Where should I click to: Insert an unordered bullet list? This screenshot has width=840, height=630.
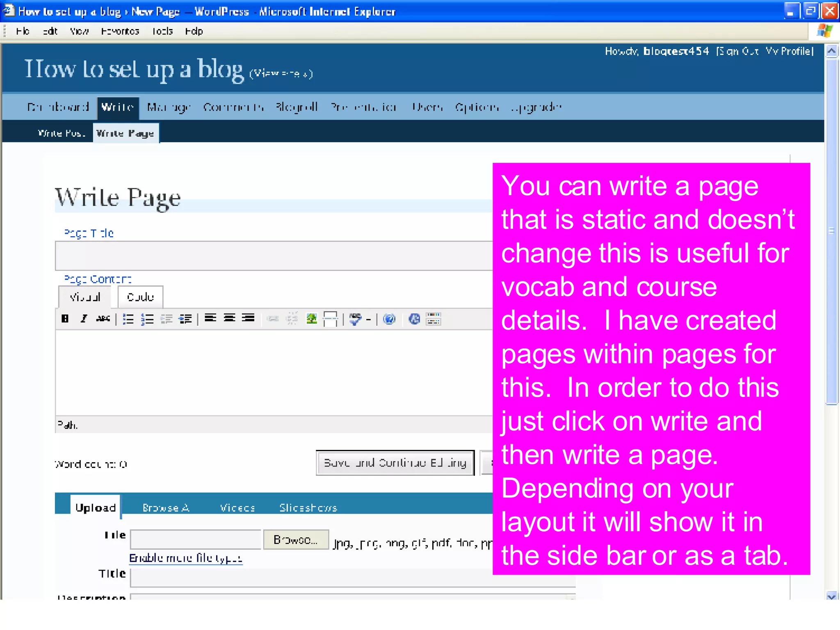(128, 319)
